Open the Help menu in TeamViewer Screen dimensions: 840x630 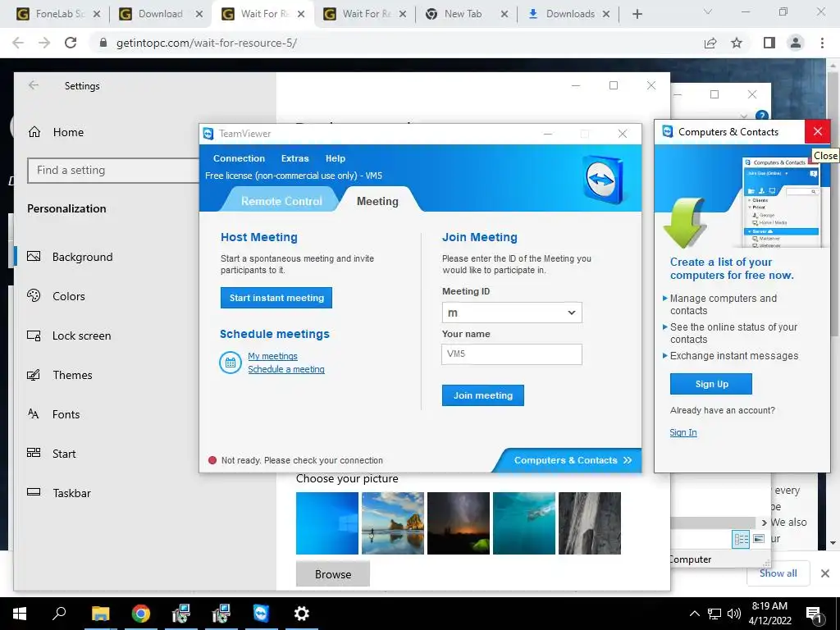tap(336, 158)
